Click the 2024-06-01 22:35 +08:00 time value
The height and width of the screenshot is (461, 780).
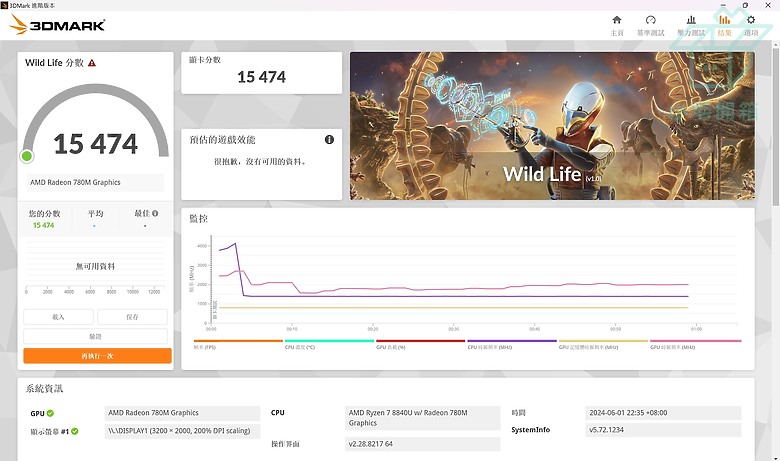pos(663,413)
